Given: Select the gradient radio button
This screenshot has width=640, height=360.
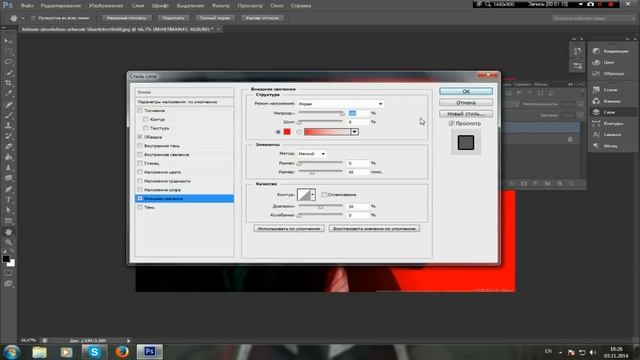Looking at the screenshot, I should click(x=299, y=132).
